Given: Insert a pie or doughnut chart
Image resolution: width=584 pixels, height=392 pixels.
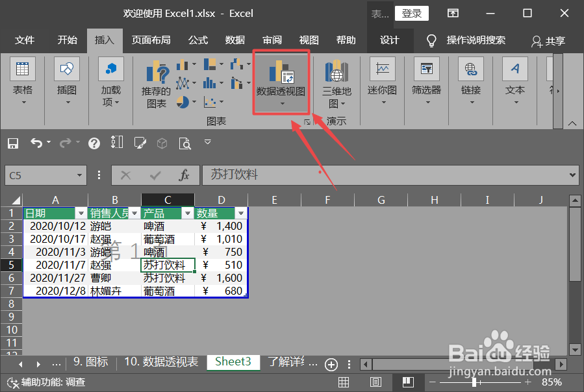Looking at the screenshot, I should (x=186, y=101).
